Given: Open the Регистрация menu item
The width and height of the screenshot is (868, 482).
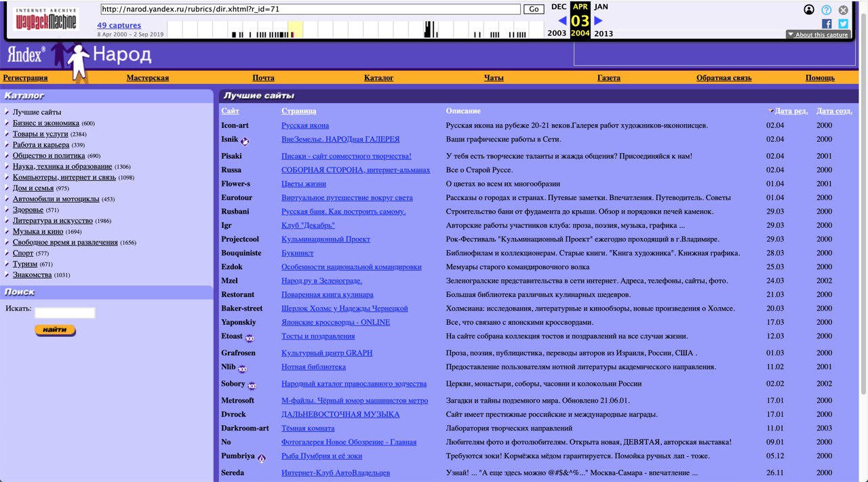Looking at the screenshot, I should 25,78.
